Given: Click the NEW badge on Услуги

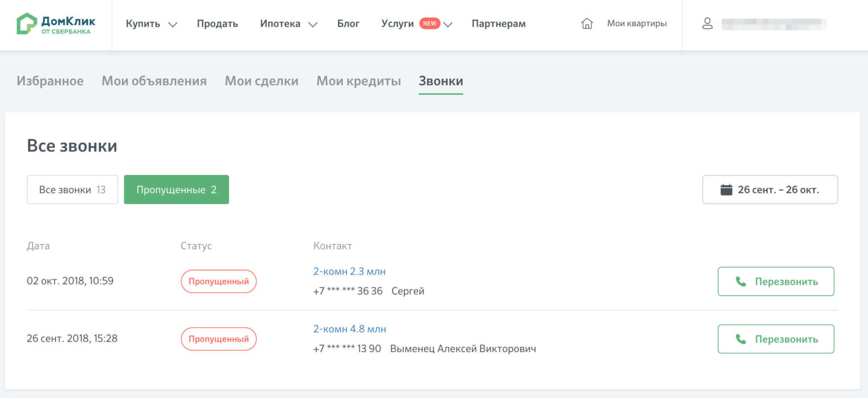Looking at the screenshot, I should [429, 23].
